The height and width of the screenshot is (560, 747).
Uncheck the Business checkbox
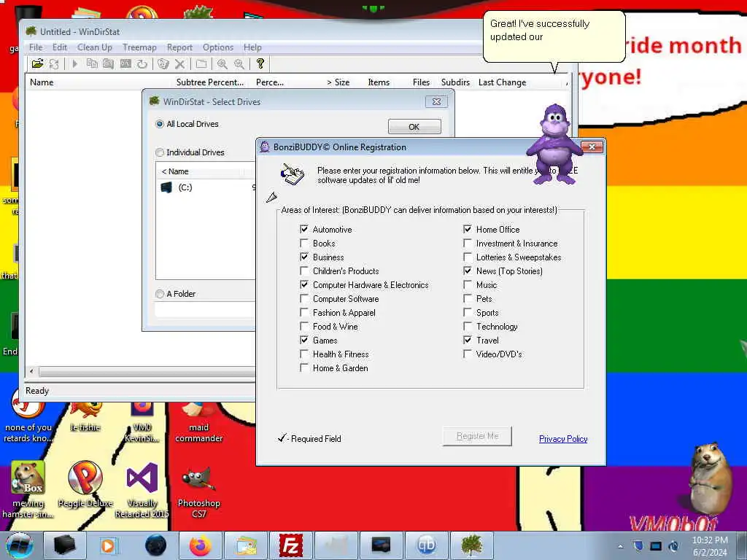(x=304, y=257)
